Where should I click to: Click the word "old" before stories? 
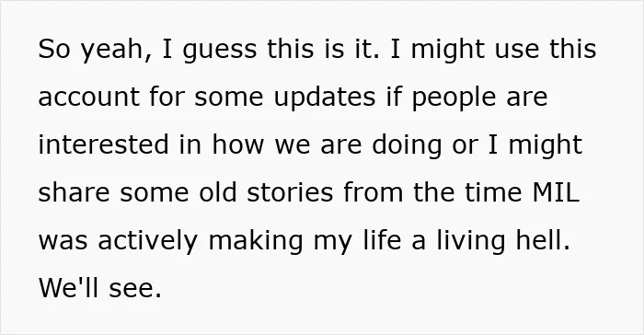[218, 192]
